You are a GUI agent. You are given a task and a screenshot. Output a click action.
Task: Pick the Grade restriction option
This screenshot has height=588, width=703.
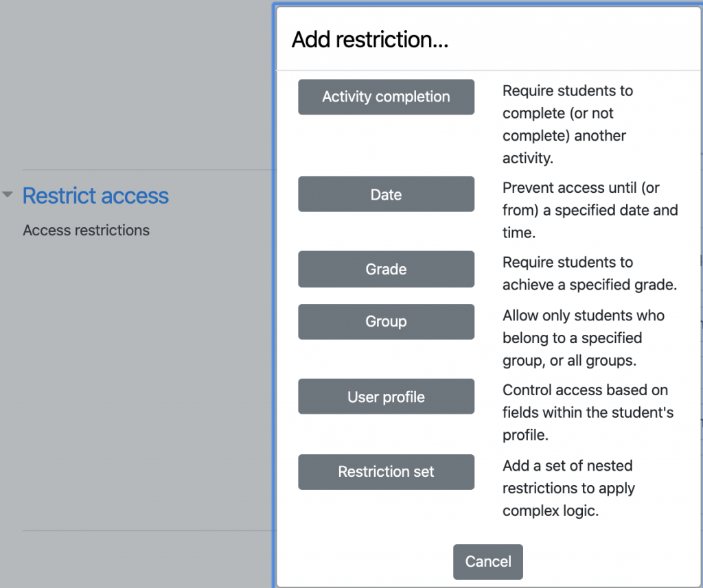[386, 269]
